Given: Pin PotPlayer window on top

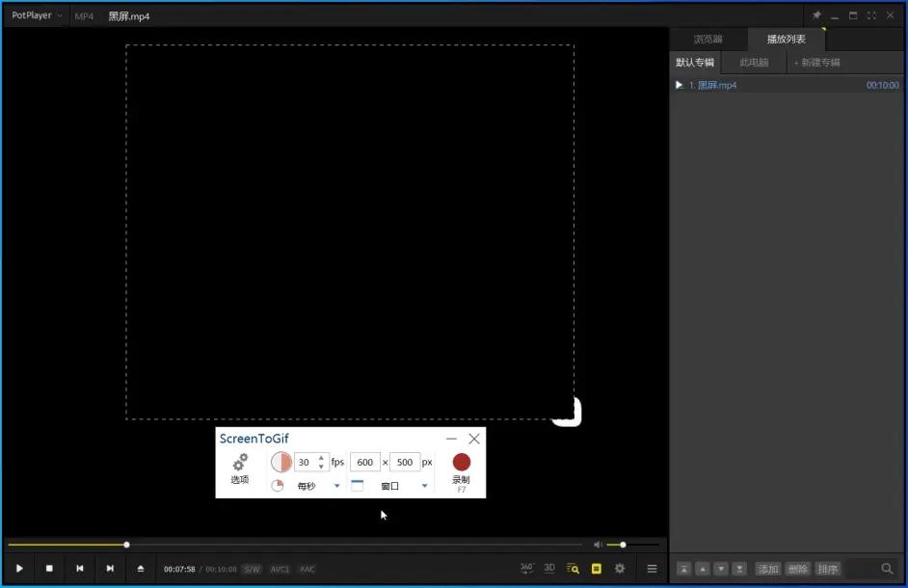Looking at the screenshot, I should pos(816,15).
